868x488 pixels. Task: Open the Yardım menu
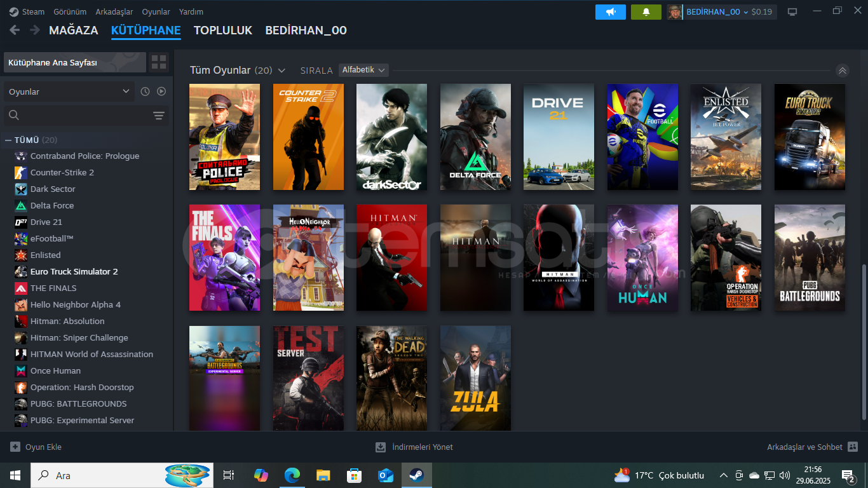191,11
